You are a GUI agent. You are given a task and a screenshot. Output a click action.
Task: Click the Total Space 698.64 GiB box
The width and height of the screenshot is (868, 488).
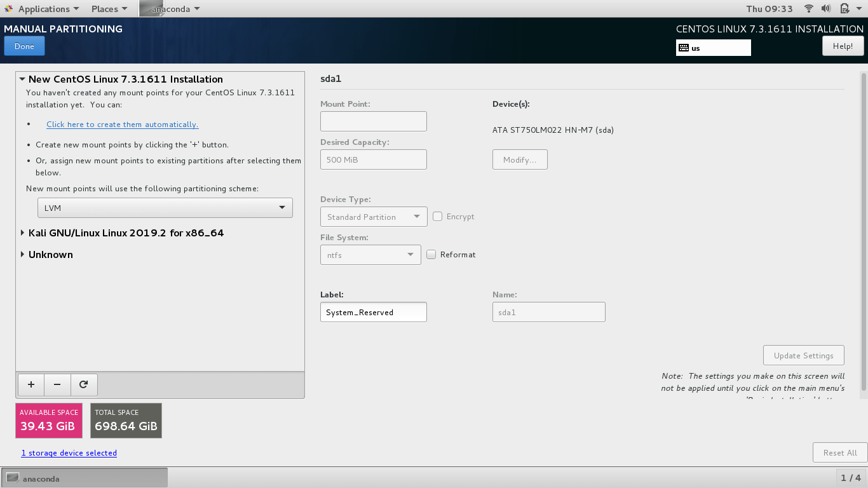click(126, 421)
